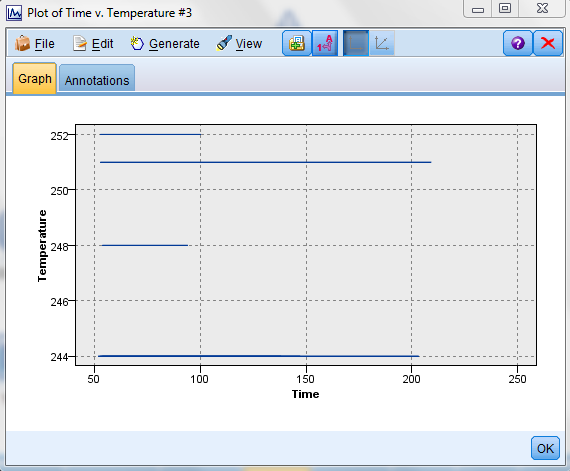
Task: Switch to the Graph tab
Action: 35,78
